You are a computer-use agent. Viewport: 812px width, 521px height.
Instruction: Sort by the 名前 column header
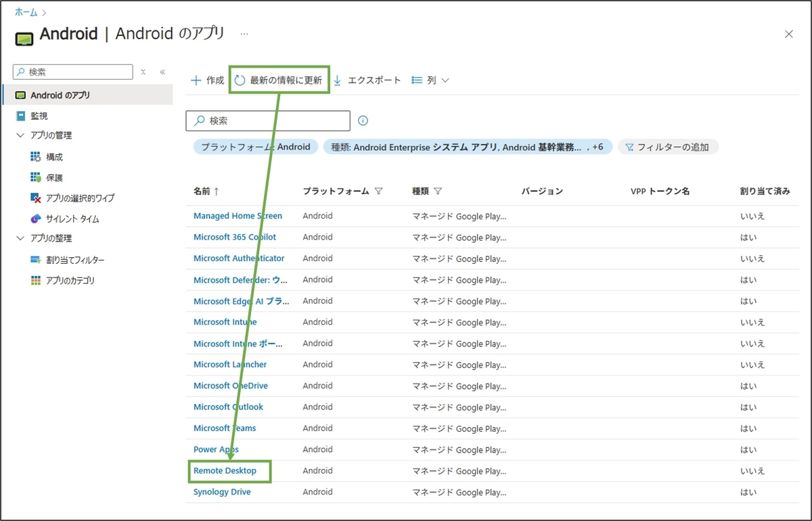click(x=206, y=191)
